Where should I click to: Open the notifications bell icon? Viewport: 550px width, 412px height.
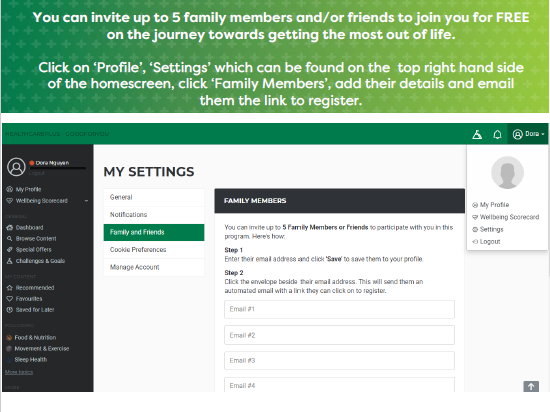pos(497,134)
